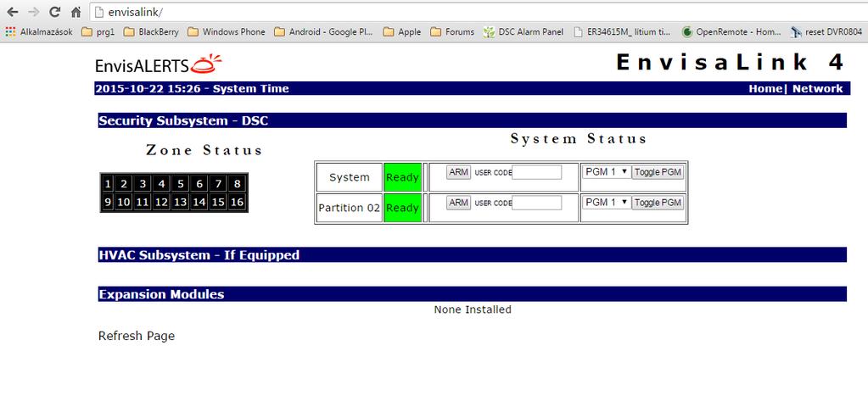Click the green Ready status for System

[402, 177]
